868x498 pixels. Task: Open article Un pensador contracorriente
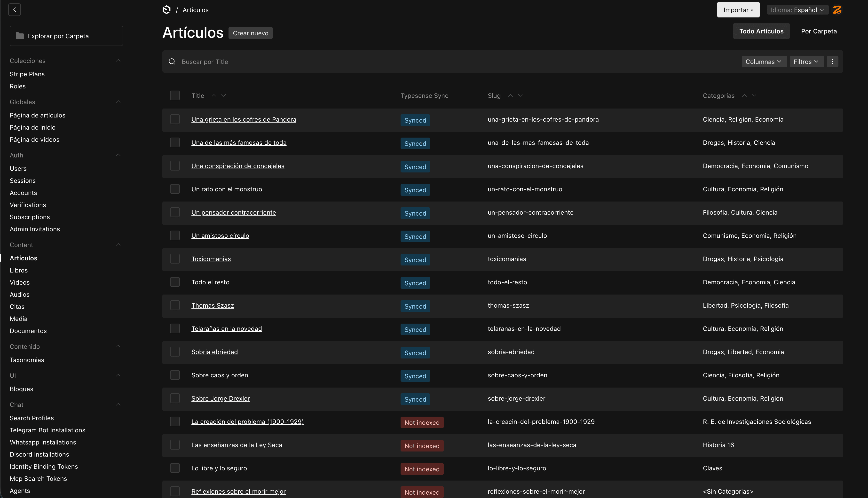pos(234,212)
